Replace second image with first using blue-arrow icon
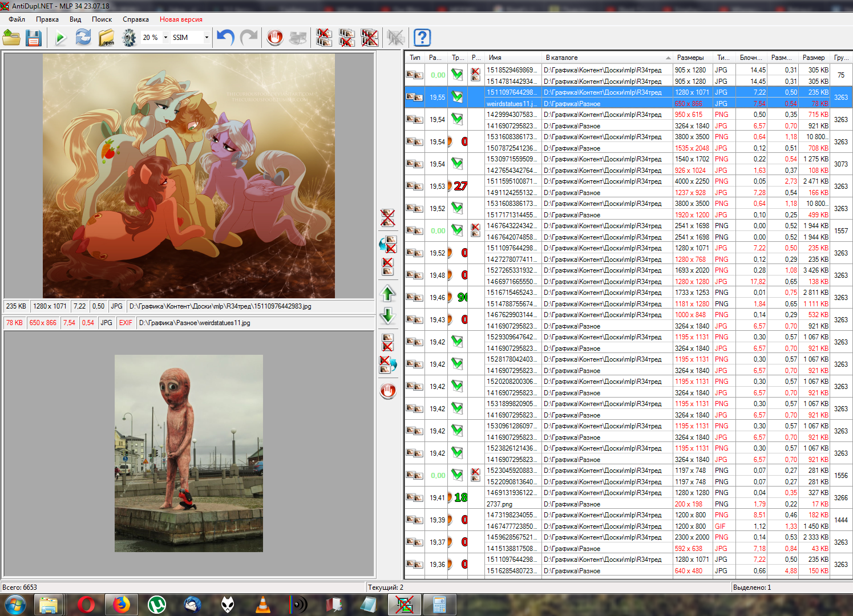This screenshot has height=616, width=853. (388, 244)
